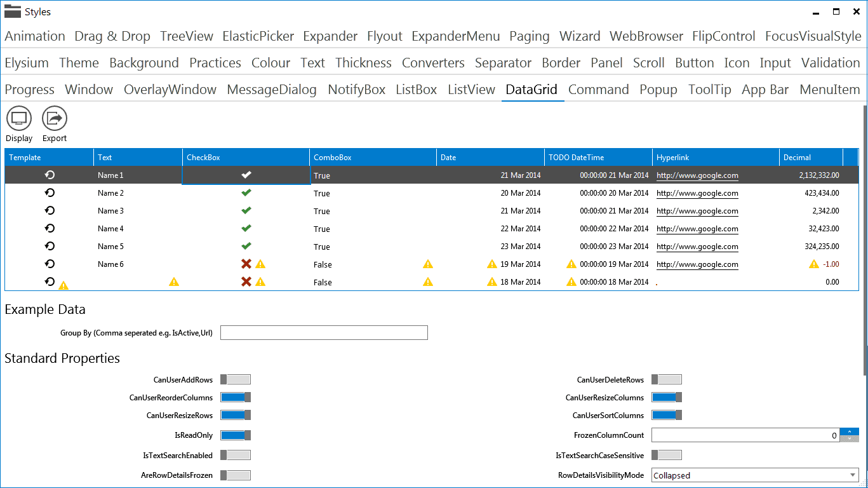
Task: Click the reset icon on Name 3 row
Action: tap(50, 210)
